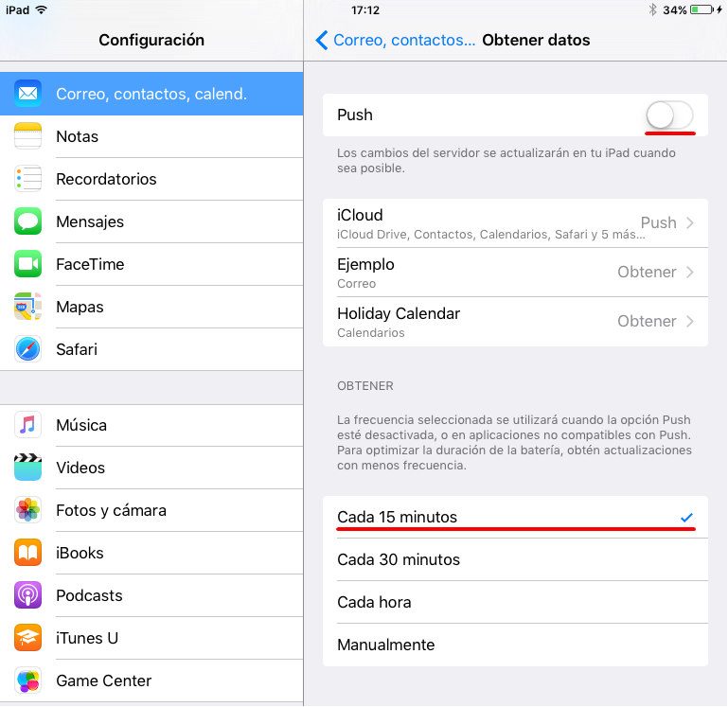Select Cada hora fetch interval
Image resolution: width=728 pixels, height=707 pixels.
[x=515, y=602]
